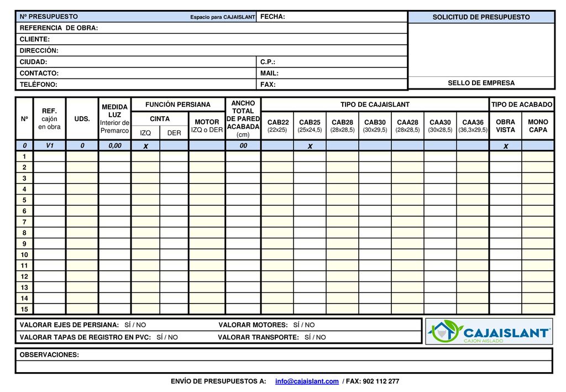
Task: Click the MEDIDA LUZ column header
Action: pos(114,119)
